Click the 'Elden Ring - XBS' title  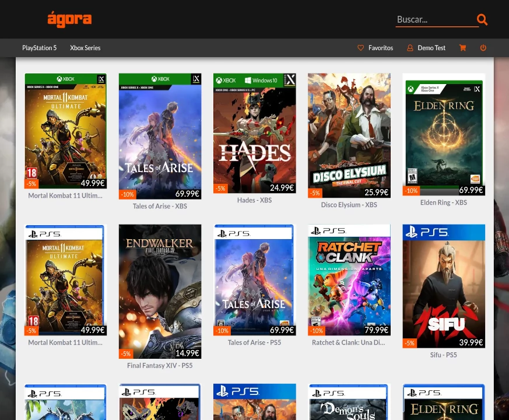pyautogui.click(x=444, y=202)
